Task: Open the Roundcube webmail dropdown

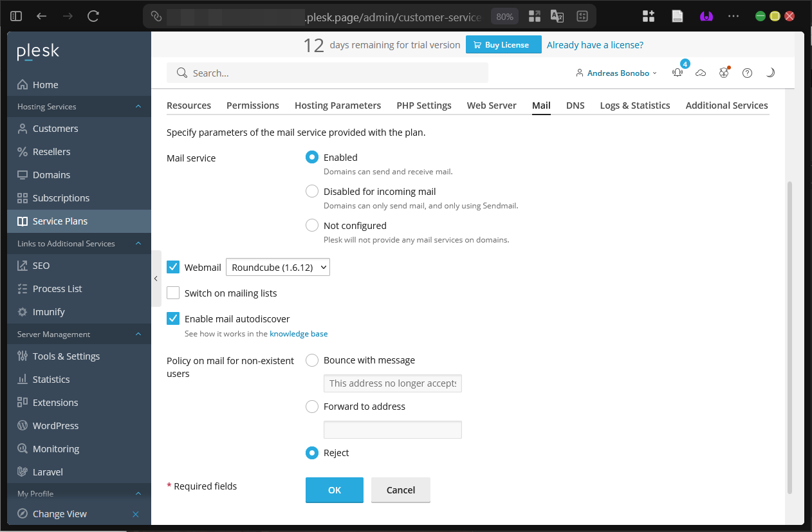Action: click(x=277, y=268)
